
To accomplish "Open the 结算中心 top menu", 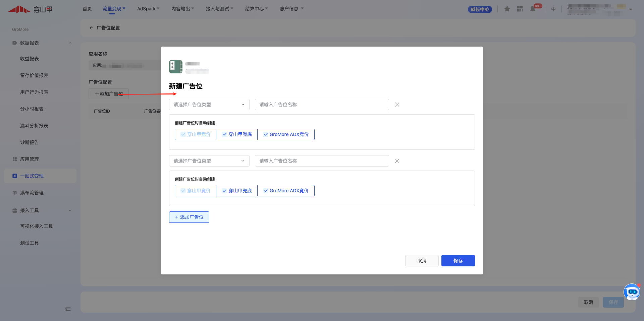I will click(x=256, y=9).
